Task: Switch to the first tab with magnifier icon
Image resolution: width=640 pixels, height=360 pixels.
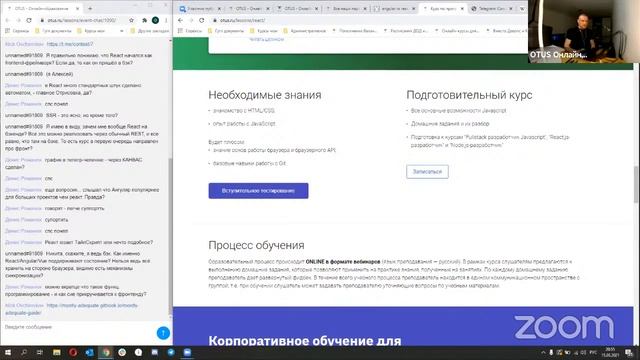Action: (x=200, y=8)
